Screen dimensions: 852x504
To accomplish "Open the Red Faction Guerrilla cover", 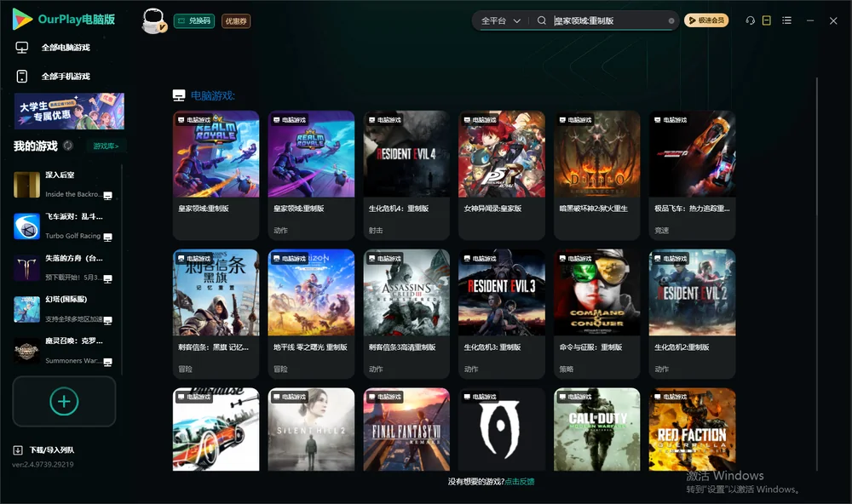I will point(692,429).
